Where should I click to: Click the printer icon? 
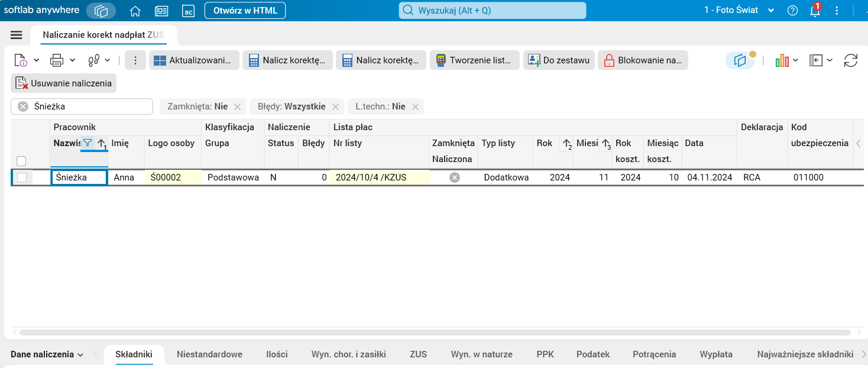point(57,60)
